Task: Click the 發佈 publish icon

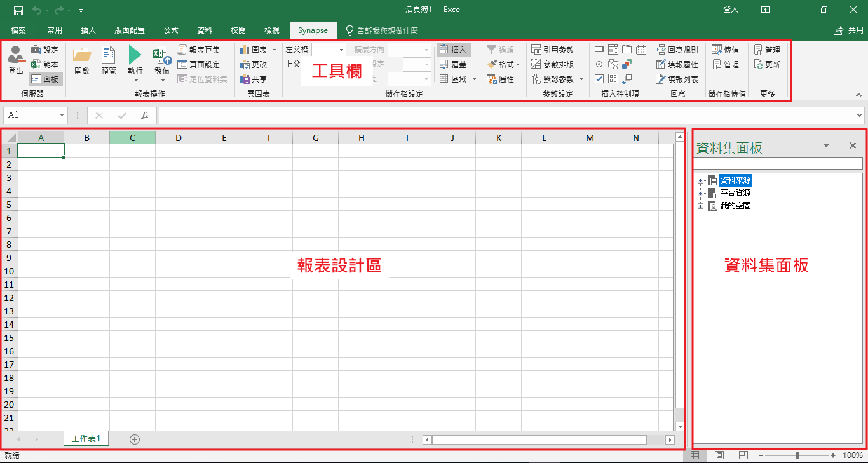Action: pos(163,61)
